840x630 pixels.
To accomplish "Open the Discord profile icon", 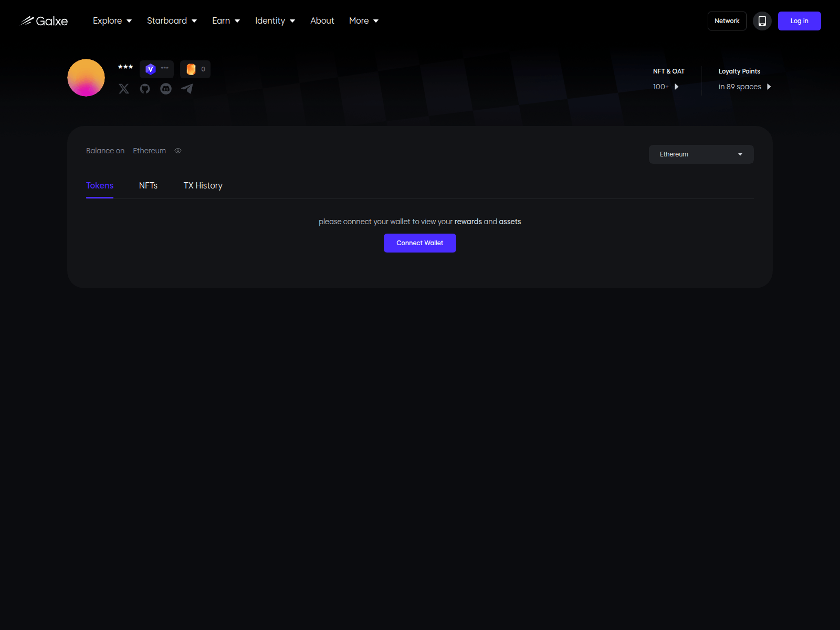I will pyautogui.click(x=166, y=89).
